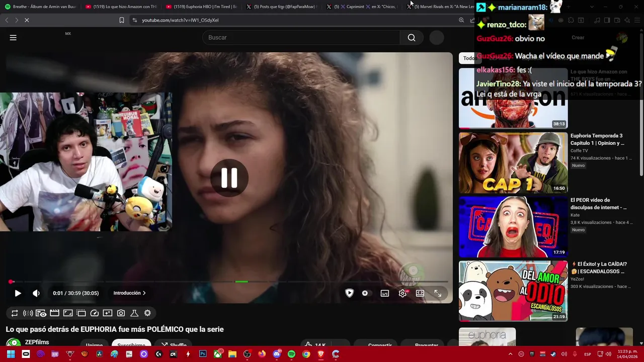Click the video progress bar scrubber

tap(11, 282)
